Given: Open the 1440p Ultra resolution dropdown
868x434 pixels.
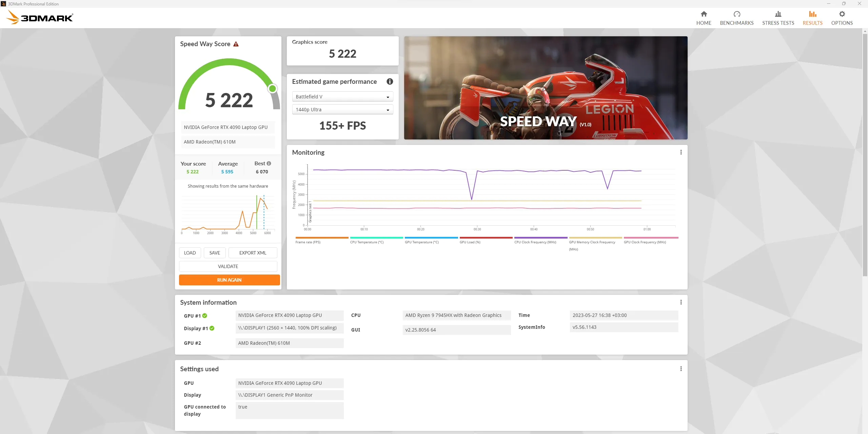Looking at the screenshot, I should [342, 110].
